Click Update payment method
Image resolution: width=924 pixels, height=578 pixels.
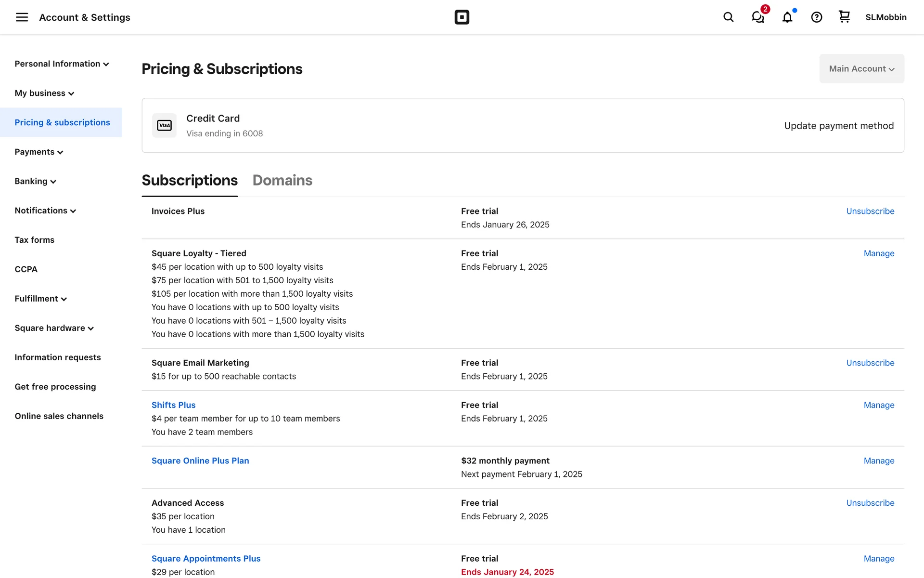pos(839,126)
